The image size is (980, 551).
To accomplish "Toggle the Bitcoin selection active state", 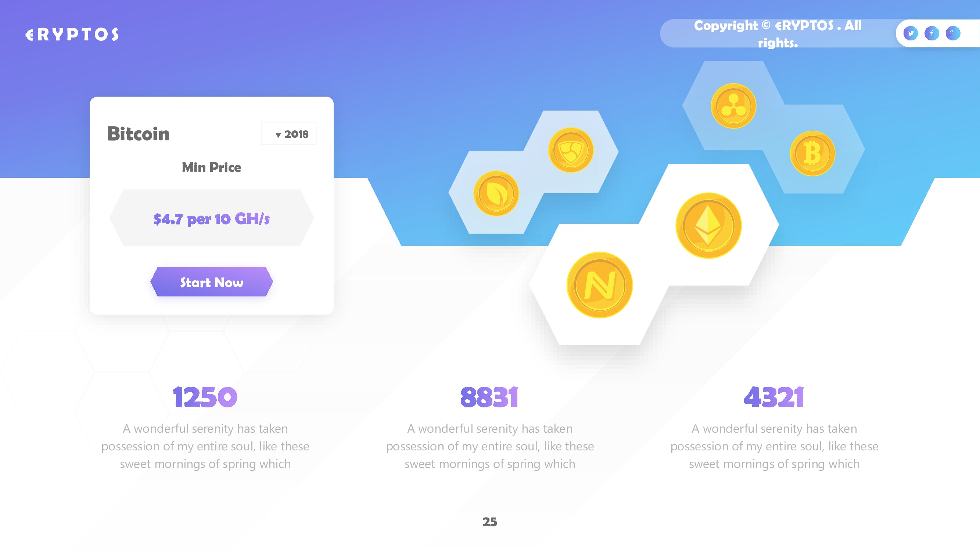I will coord(139,134).
